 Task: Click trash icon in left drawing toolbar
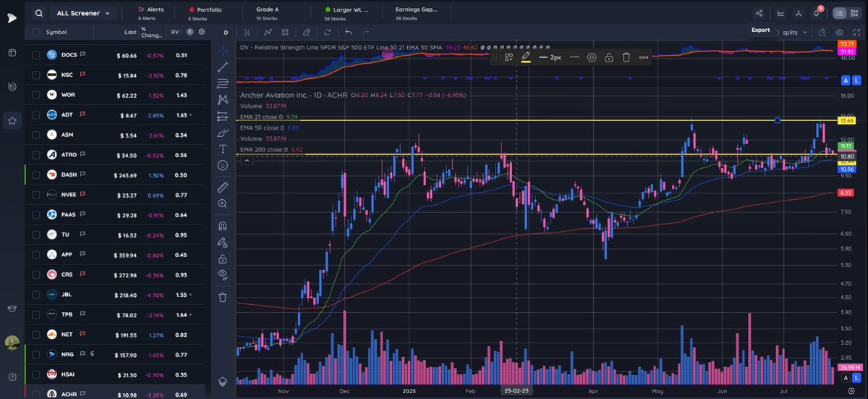click(223, 296)
